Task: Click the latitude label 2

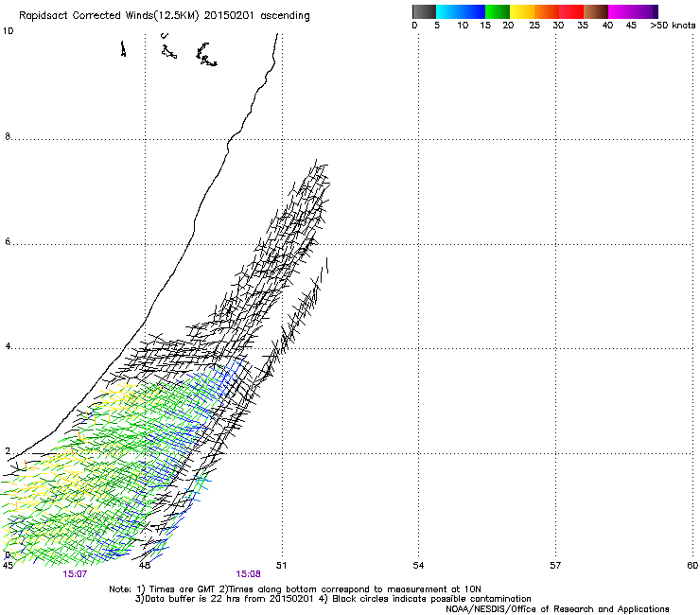Action: point(8,450)
